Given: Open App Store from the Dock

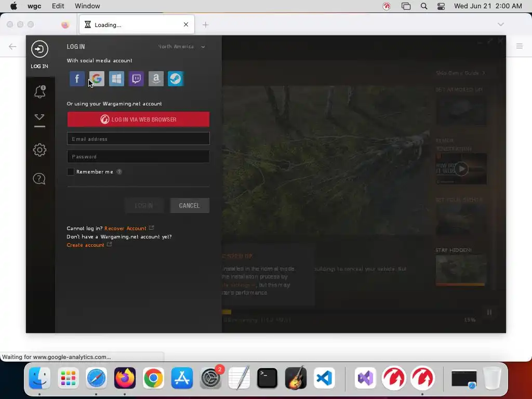Looking at the screenshot, I should click(x=182, y=378).
